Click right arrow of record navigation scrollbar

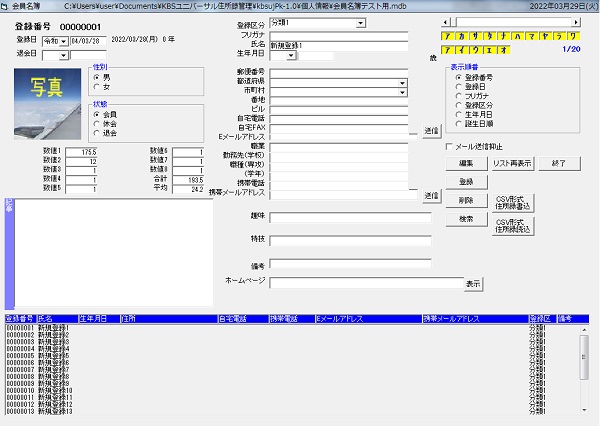[x=577, y=20]
